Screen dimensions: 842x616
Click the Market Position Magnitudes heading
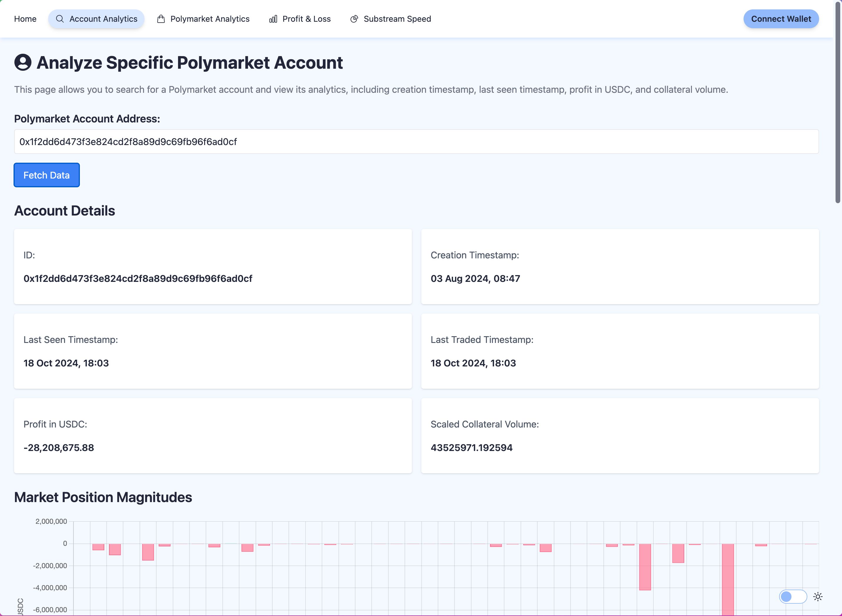pos(103,497)
